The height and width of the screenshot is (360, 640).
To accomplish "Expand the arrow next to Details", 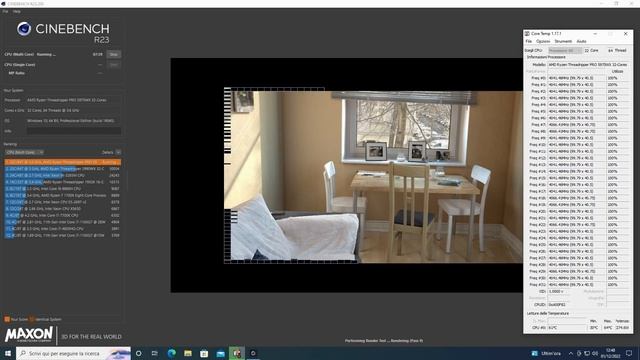I will [x=118, y=152].
